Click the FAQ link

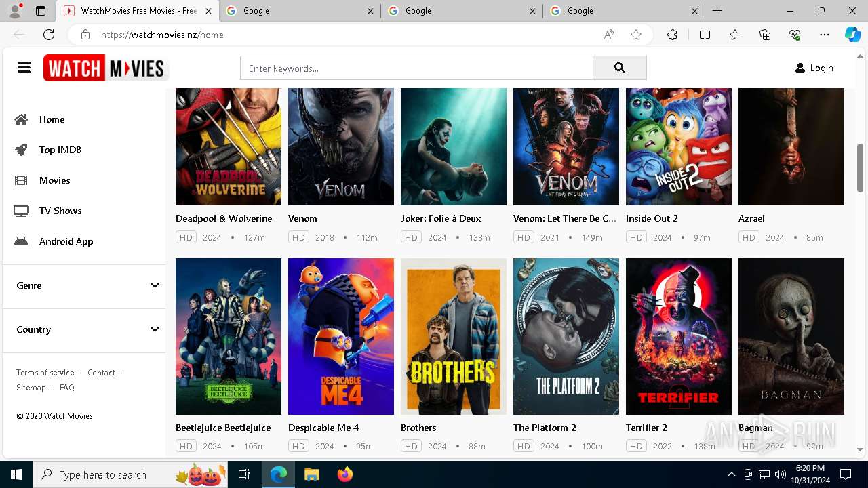tap(67, 388)
